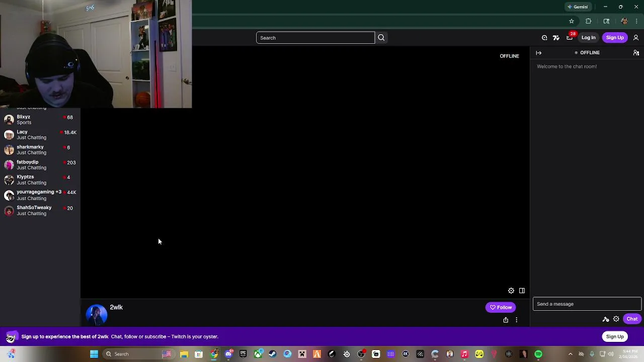644x362 pixels.
Task: Open Chrome three-dot menu
Action: tap(636, 21)
